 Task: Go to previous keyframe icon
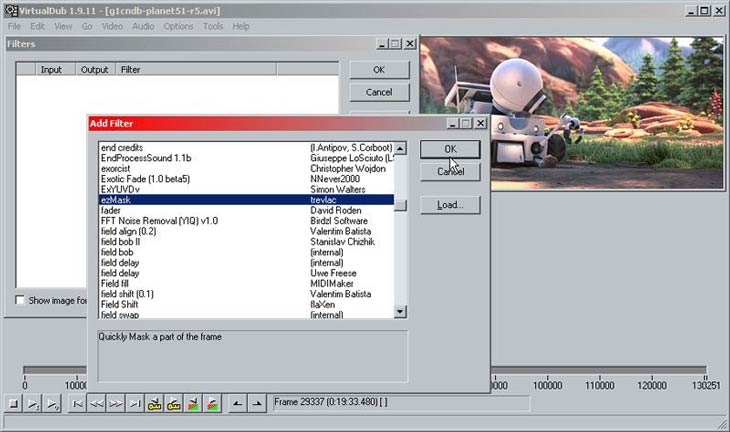[156, 403]
